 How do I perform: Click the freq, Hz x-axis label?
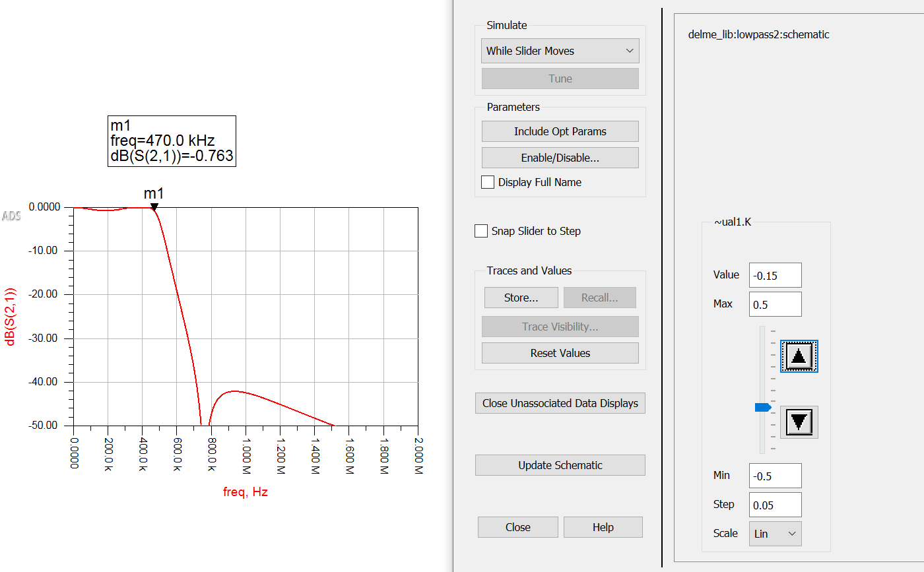(246, 492)
